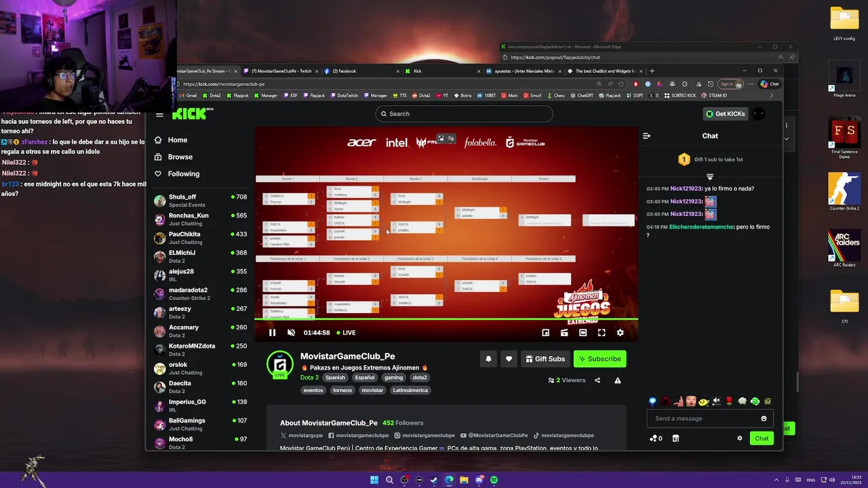Click the Spanish tag chip
Viewport: 868px width, 488px height.
335,378
